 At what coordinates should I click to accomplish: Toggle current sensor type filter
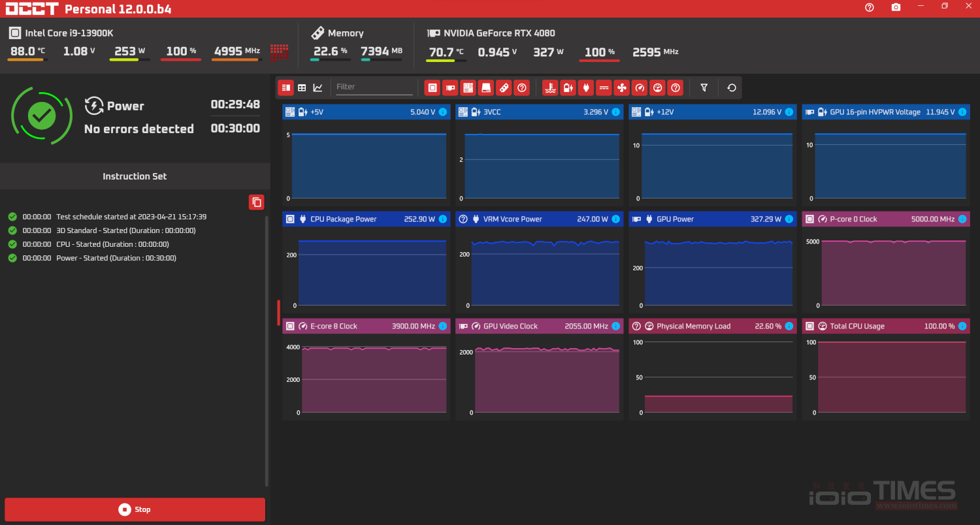604,87
